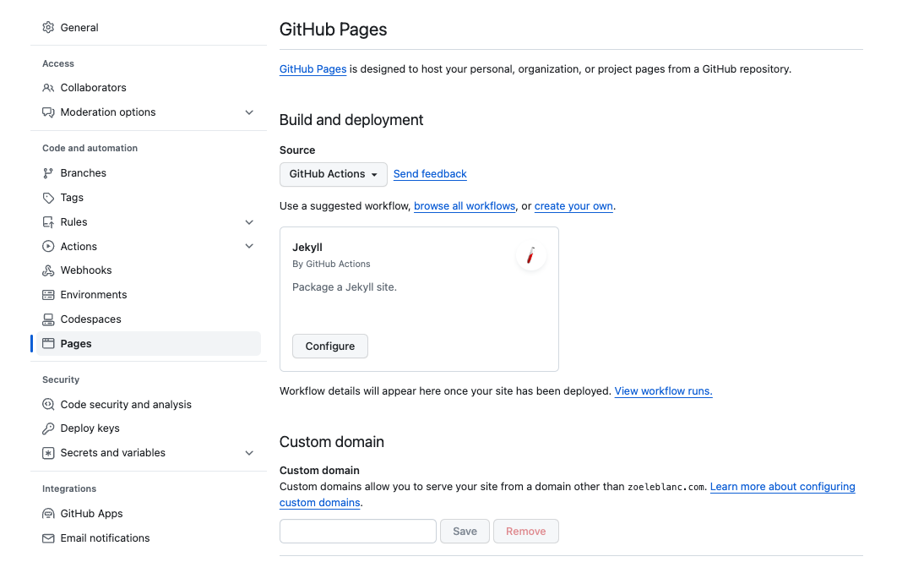Click the Collaborators people icon

coord(48,88)
